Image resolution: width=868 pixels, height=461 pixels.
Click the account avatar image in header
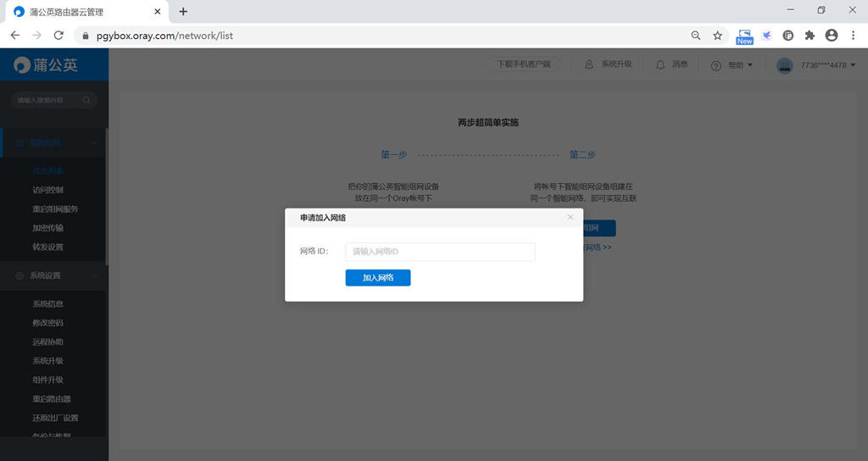pos(784,65)
